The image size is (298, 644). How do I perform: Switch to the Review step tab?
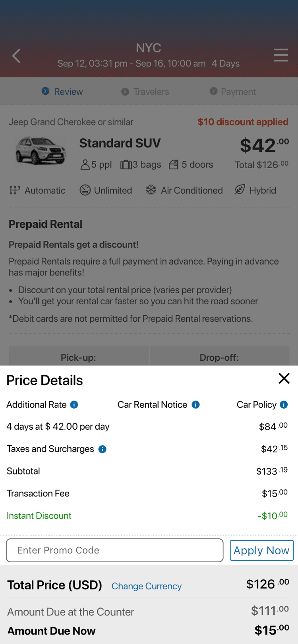click(x=62, y=92)
